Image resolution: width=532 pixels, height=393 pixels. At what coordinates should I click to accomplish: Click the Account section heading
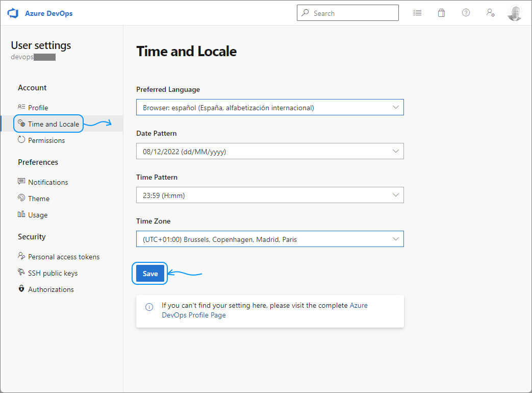[x=32, y=88]
